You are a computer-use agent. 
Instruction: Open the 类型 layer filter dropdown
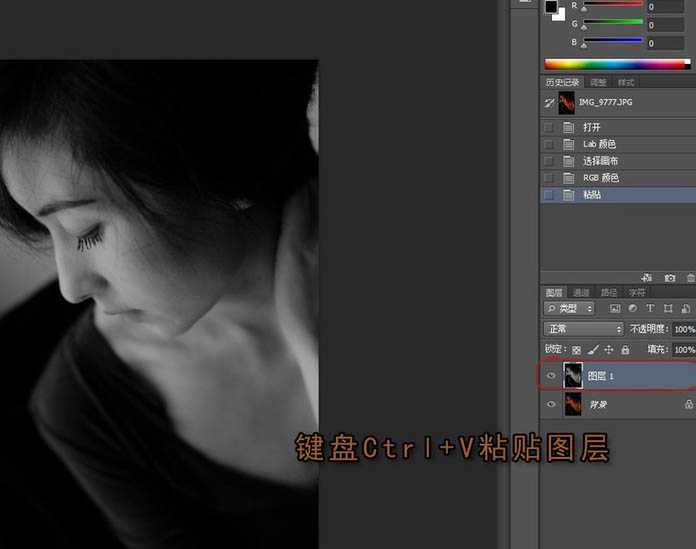coord(569,308)
